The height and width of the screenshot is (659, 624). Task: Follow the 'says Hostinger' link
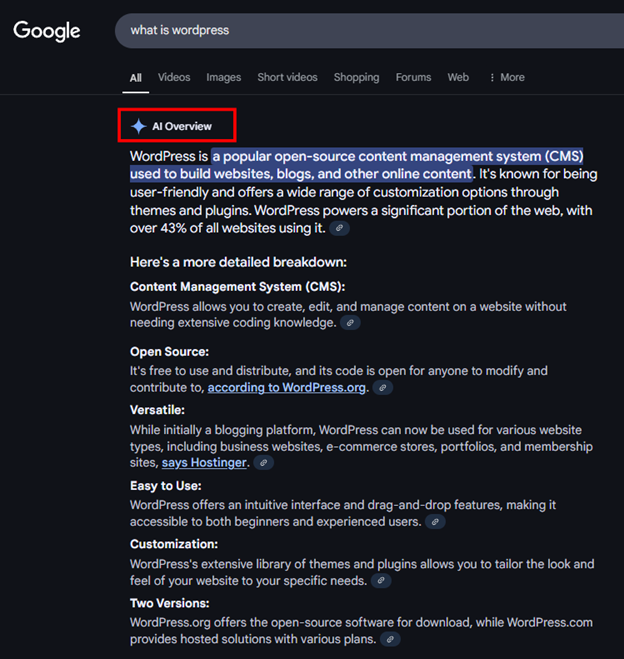click(204, 463)
